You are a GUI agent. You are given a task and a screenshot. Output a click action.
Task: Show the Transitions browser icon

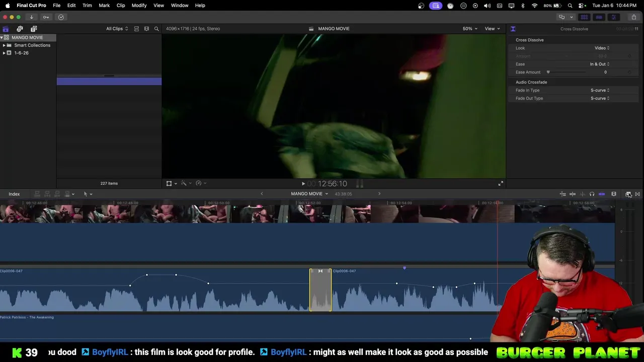click(x=637, y=194)
